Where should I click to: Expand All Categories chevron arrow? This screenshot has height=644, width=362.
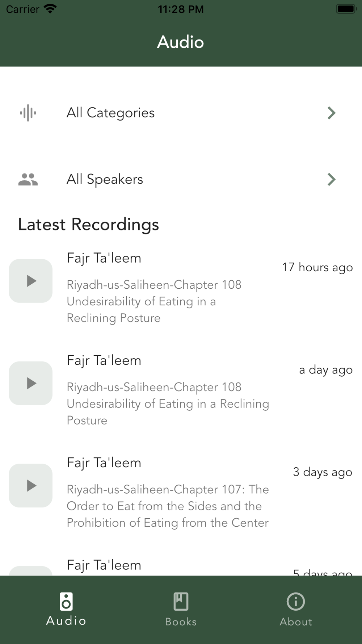coord(331,113)
